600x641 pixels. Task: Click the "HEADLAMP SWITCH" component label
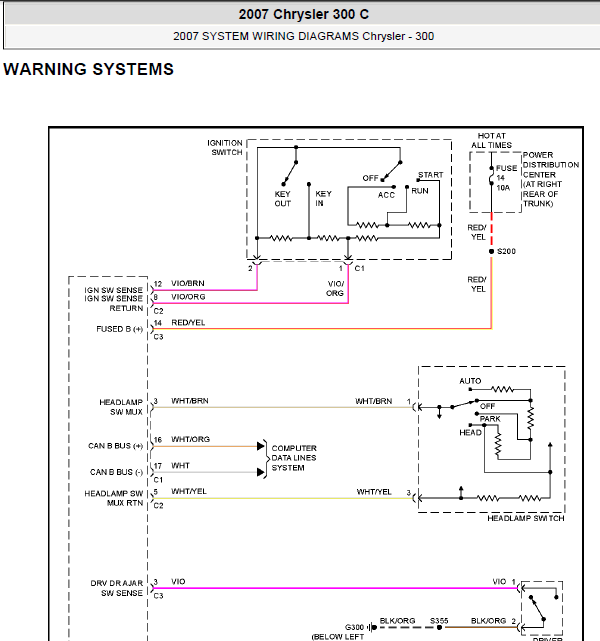click(x=526, y=518)
